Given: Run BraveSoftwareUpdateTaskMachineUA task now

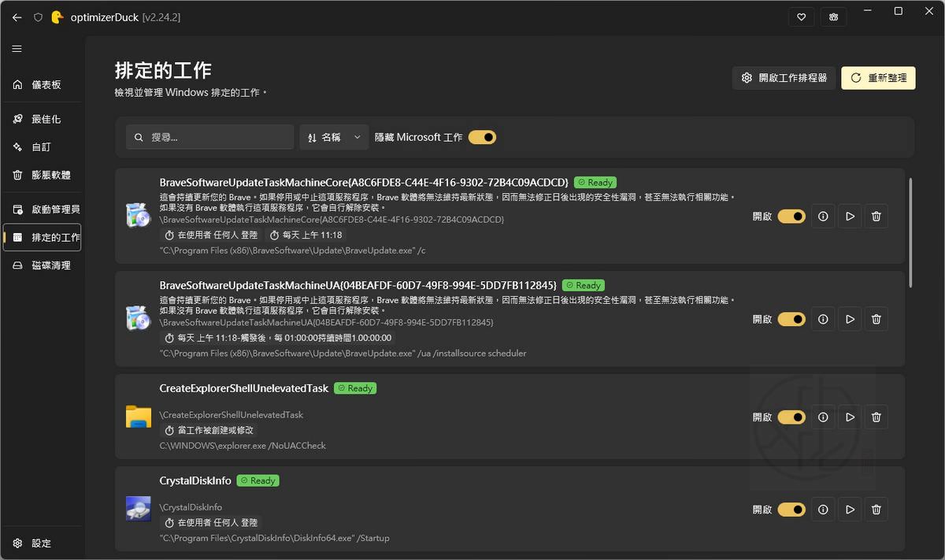Looking at the screenshot, I should click(x=850, y=319).
